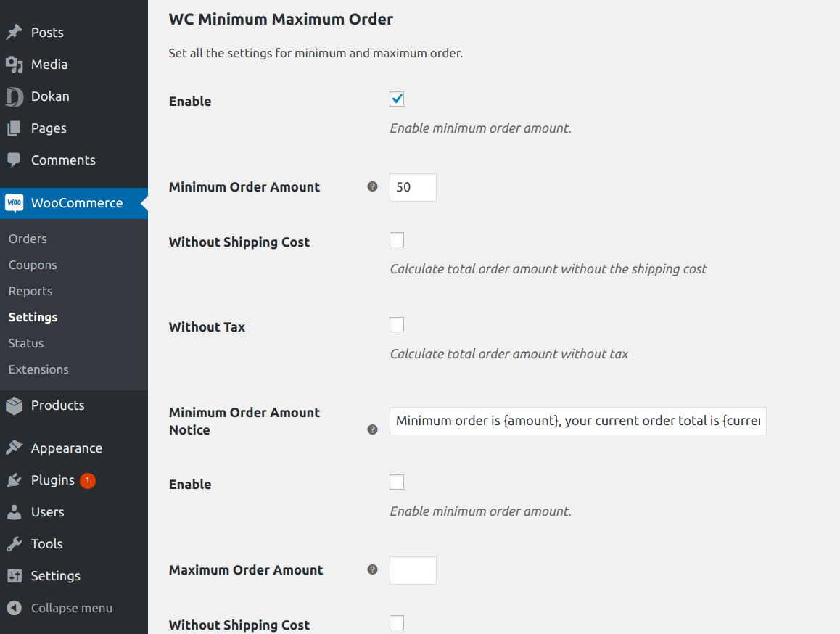Uncheck the first Enable minimum order checkbox
840x634 pixels.
(397, 99)
